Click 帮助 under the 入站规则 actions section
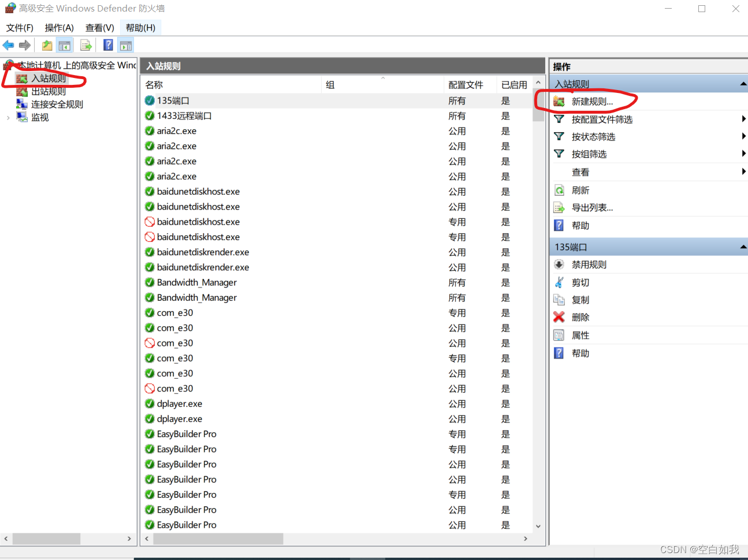 (580, 226)
